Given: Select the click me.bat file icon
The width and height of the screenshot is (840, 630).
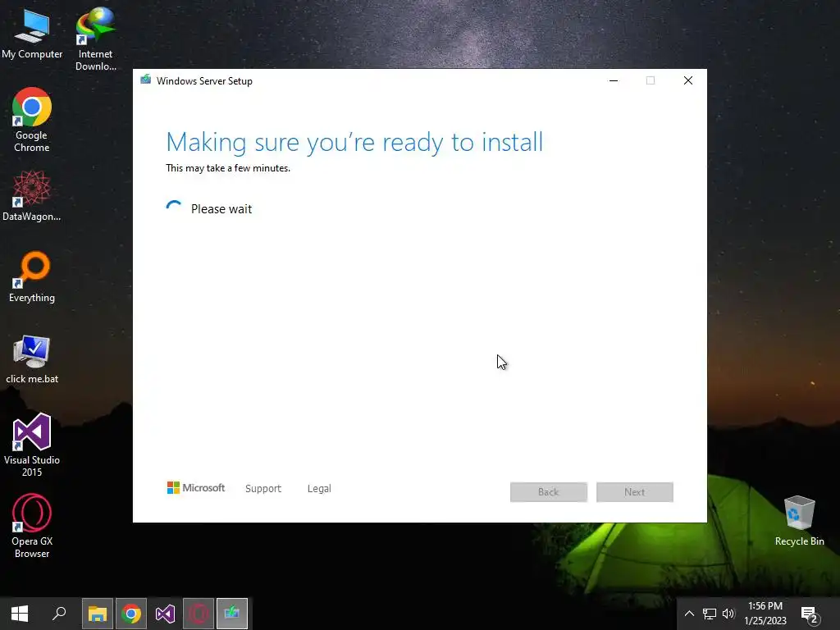Looking at the screenshot, I should 32,359.
